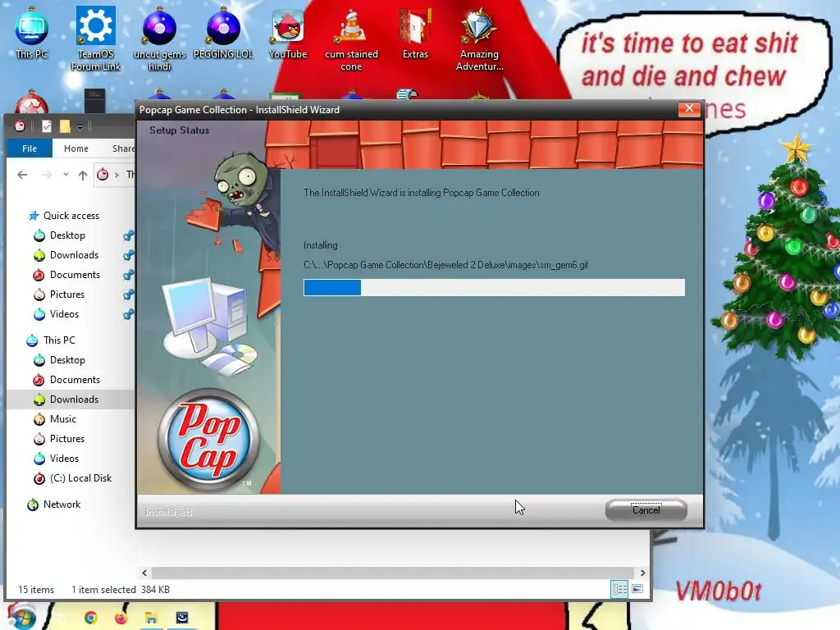Select Quick access in the navigation pane

[71, 216]
